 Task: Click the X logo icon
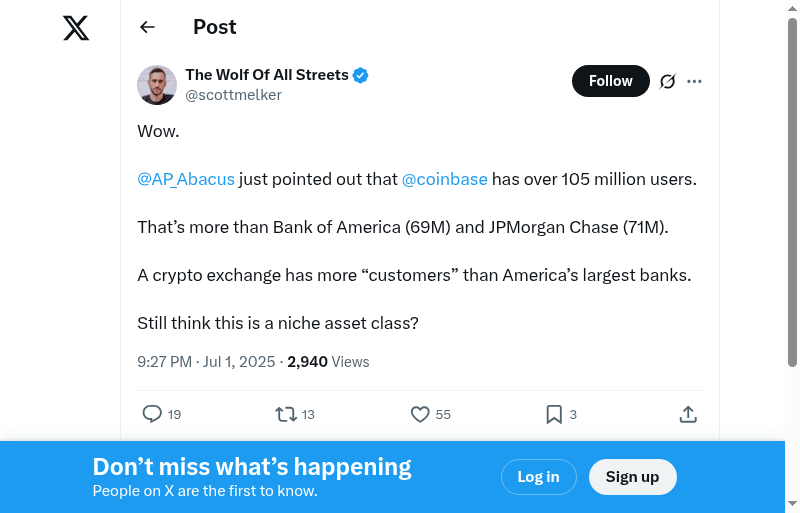coord(76,28)
